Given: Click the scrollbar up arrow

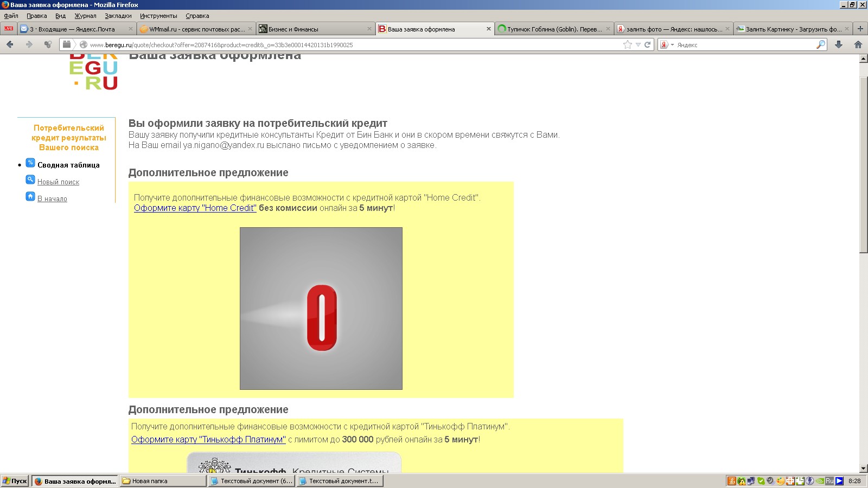Looking at the screenshot, I should (863, 59).
